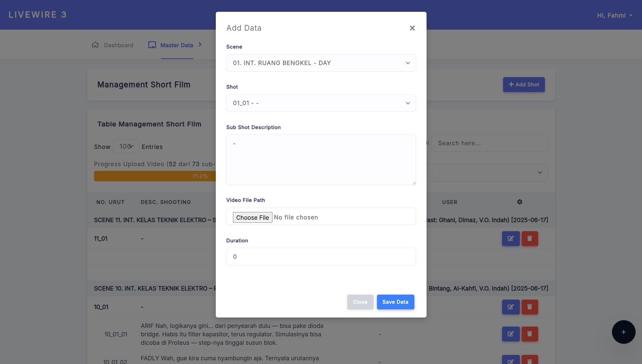Click the Add Shot button
The width and height of the screenshot is (642, 364).
[x=524, y=85]
